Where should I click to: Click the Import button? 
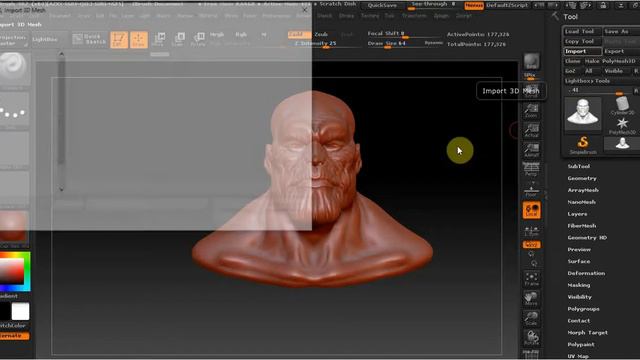582,51
